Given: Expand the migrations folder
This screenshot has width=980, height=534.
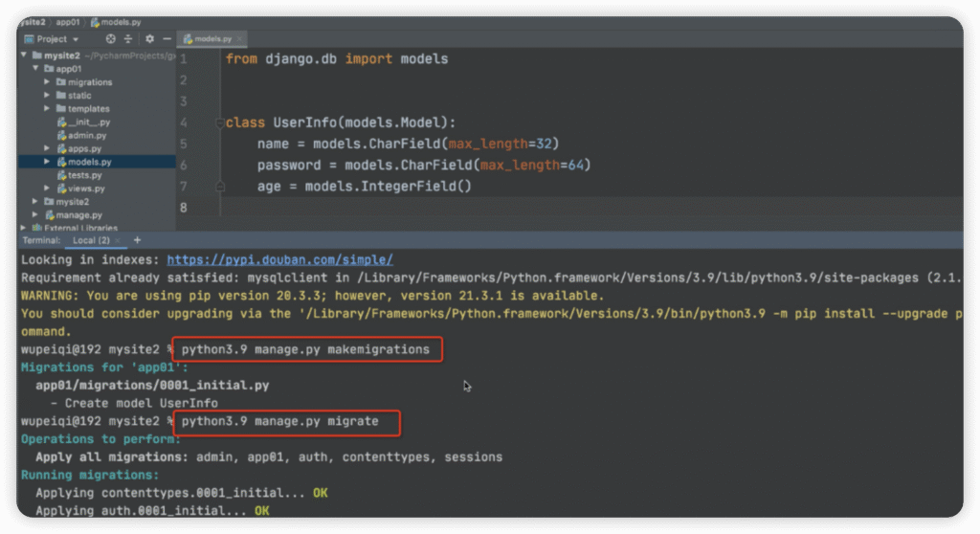Looking at the screenshot, I should pos(47,82).
